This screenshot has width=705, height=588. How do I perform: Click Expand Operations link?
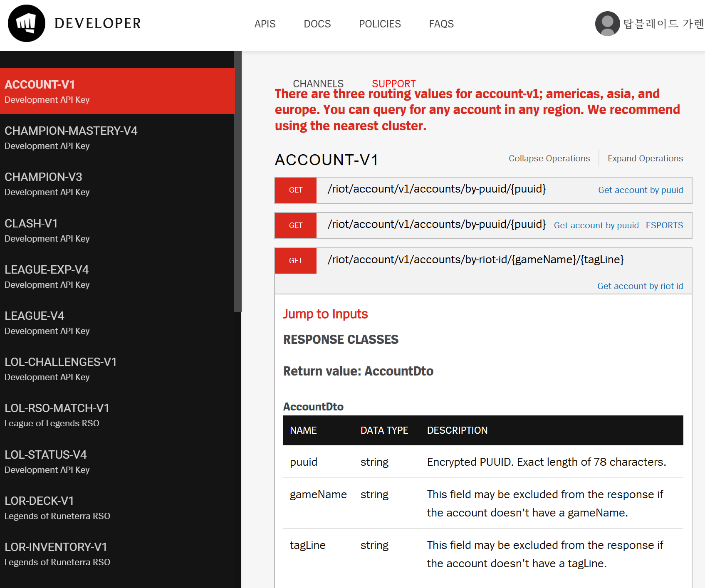(x=645, y=158)
